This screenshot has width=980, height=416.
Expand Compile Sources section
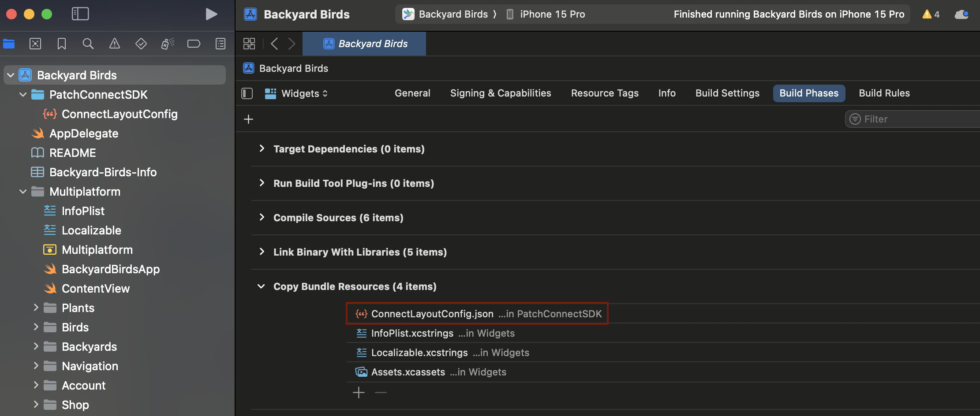(x=262, y=217)
